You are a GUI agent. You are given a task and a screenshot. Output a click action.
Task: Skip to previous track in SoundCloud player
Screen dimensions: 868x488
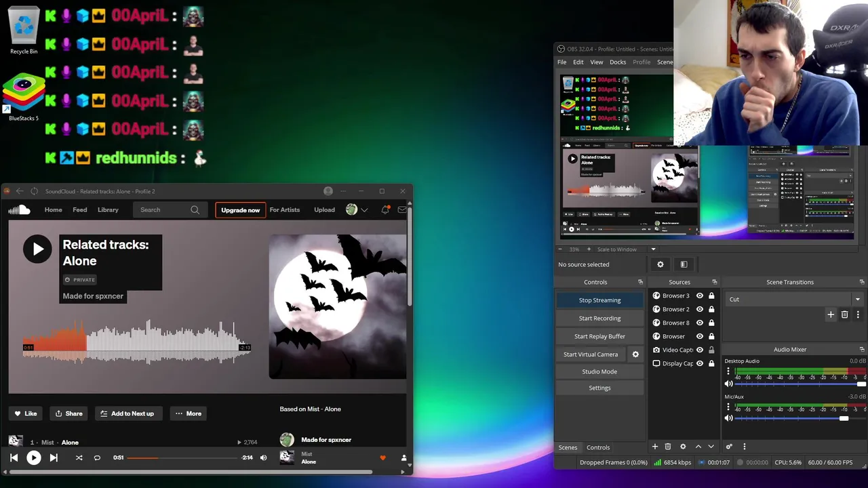(x=14, y=457)
